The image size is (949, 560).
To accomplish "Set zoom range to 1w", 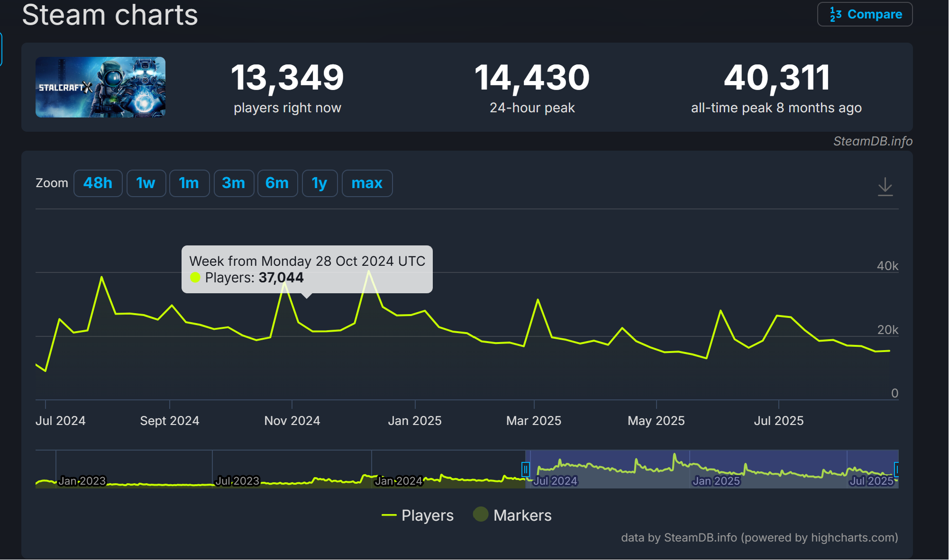I will [146, 183].
